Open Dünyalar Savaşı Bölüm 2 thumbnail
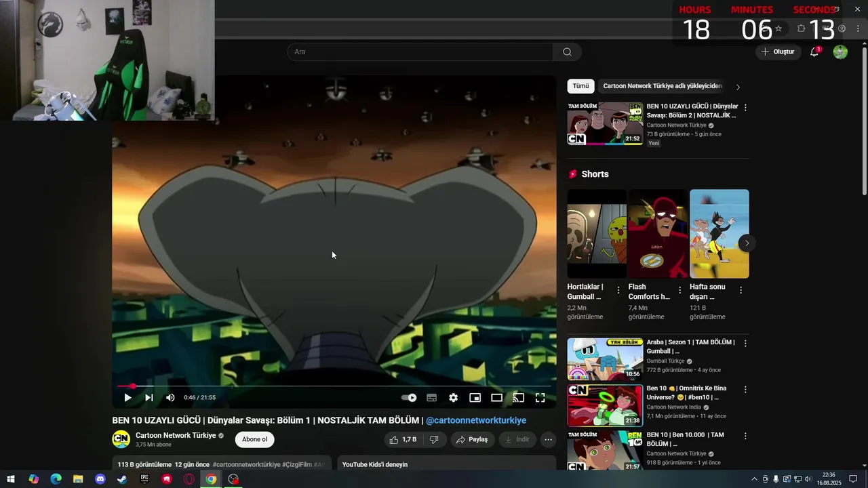The width and height of the screenshot is (868, 488). coord(605,123)
